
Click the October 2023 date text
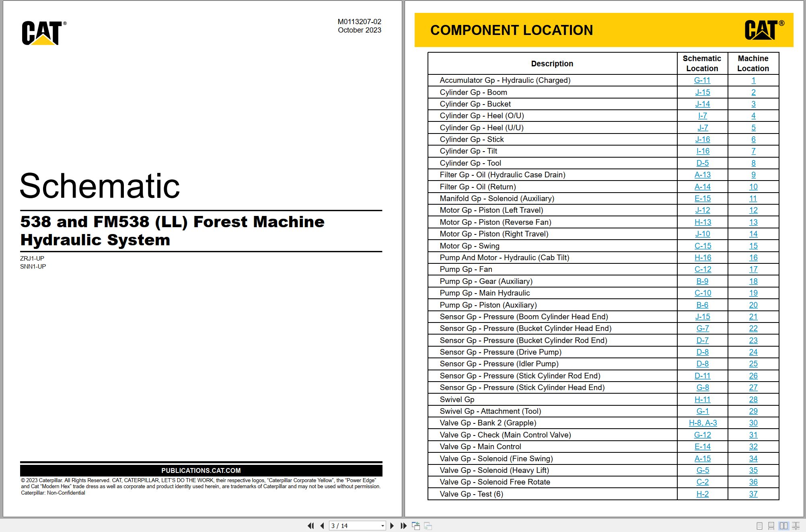(359, 30)
